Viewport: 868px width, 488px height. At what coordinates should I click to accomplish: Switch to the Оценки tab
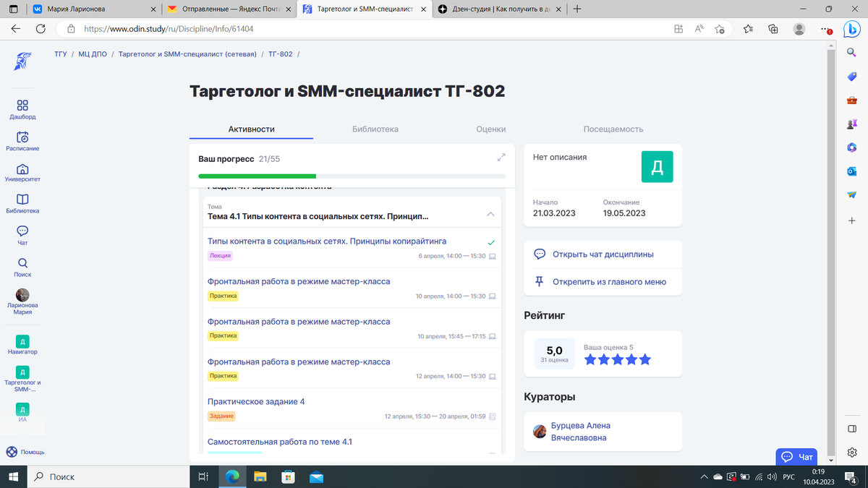pyautogui.click(x=490, y=129)
